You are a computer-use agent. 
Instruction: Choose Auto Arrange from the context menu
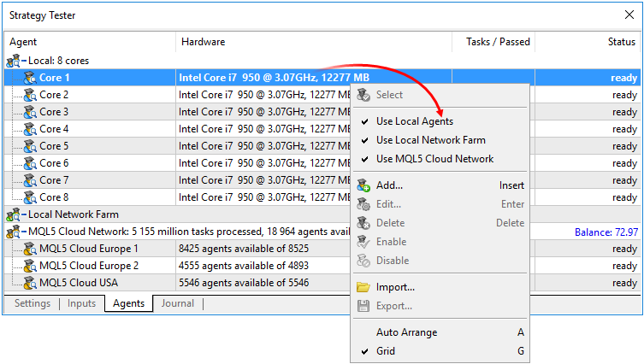[440, 332]
